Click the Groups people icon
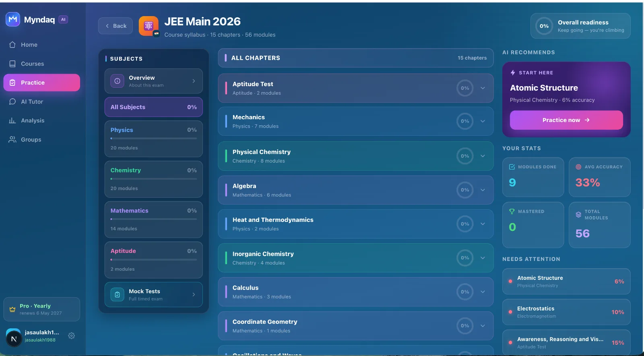 [12, 139]
